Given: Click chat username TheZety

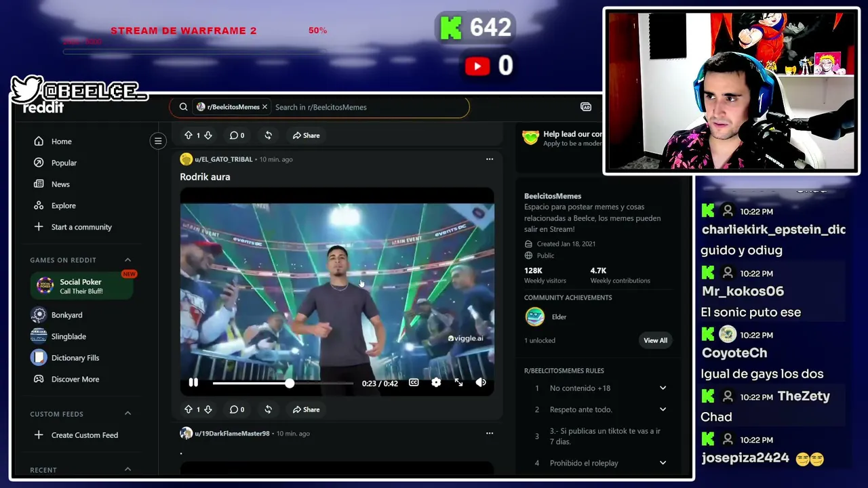Looking at the screenshot, I should click(804, 396).
